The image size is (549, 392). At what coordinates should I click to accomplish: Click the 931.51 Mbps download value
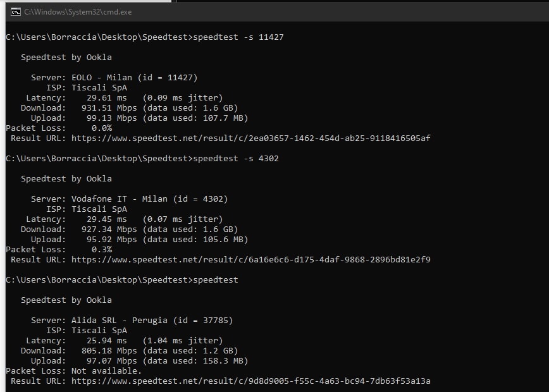[109, 107]
